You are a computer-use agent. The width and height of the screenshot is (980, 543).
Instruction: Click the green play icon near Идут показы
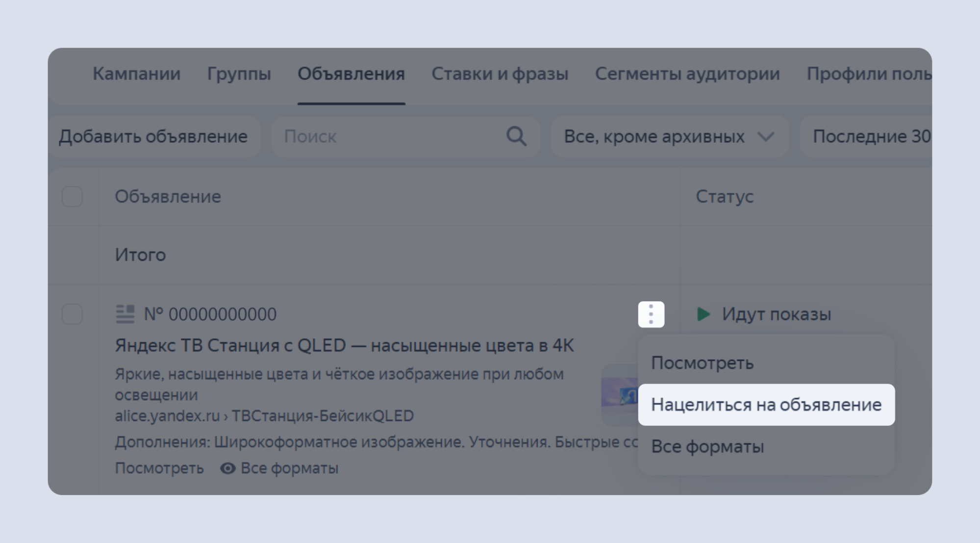tap(703, 314)
